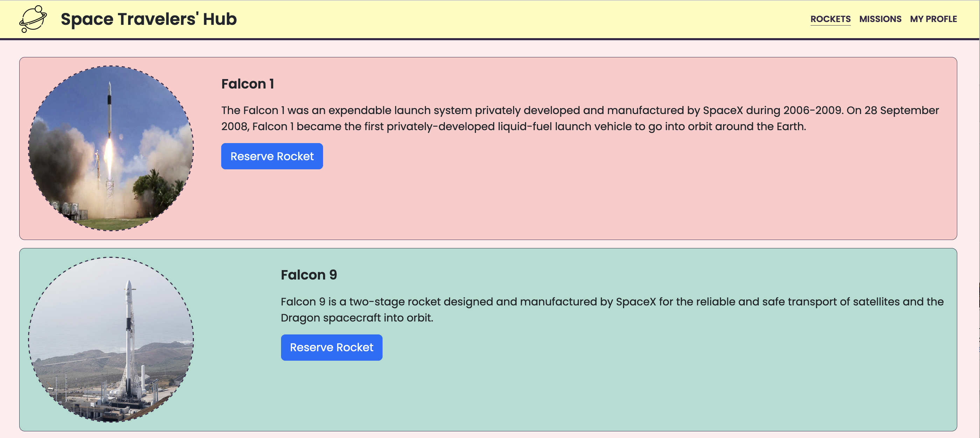Click blank middle of yellow header bar
Viewport: 980px width, 438px height.
(x=495, y=19)
